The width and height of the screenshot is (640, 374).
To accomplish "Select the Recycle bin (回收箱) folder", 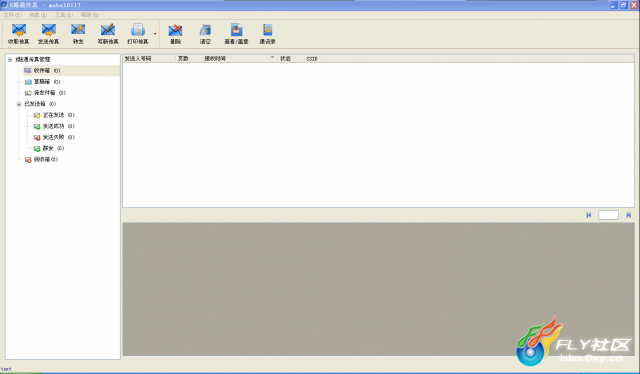I will pyautogui.click(x=41, y=160).
